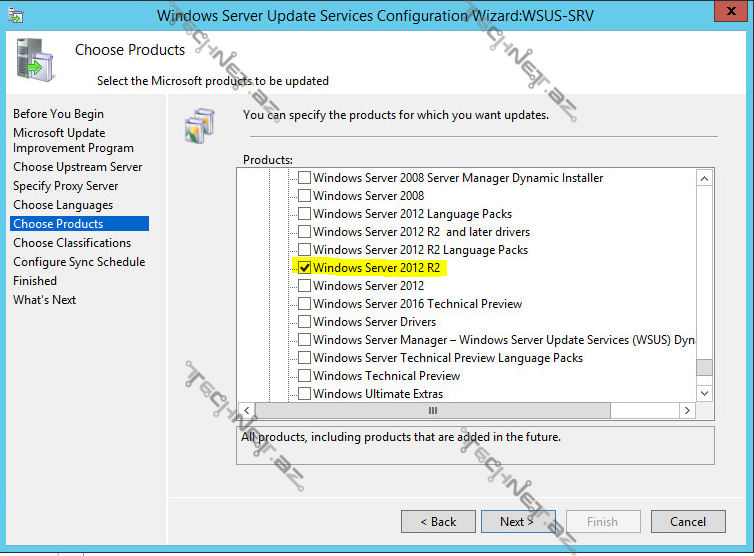Screen dimensions: 754x556
Task: Select the Windows Ultimate Extras checkbox
Action: click(305, 394)
